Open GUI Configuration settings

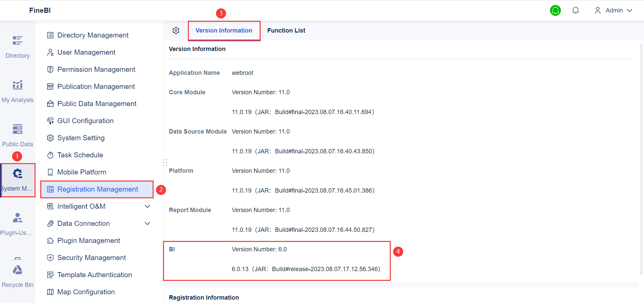[86, 120]
